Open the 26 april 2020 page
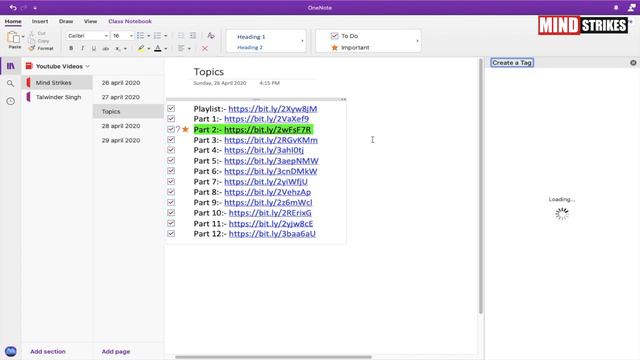The width and height of the screenshot is (640, 360). coord(128,82)
